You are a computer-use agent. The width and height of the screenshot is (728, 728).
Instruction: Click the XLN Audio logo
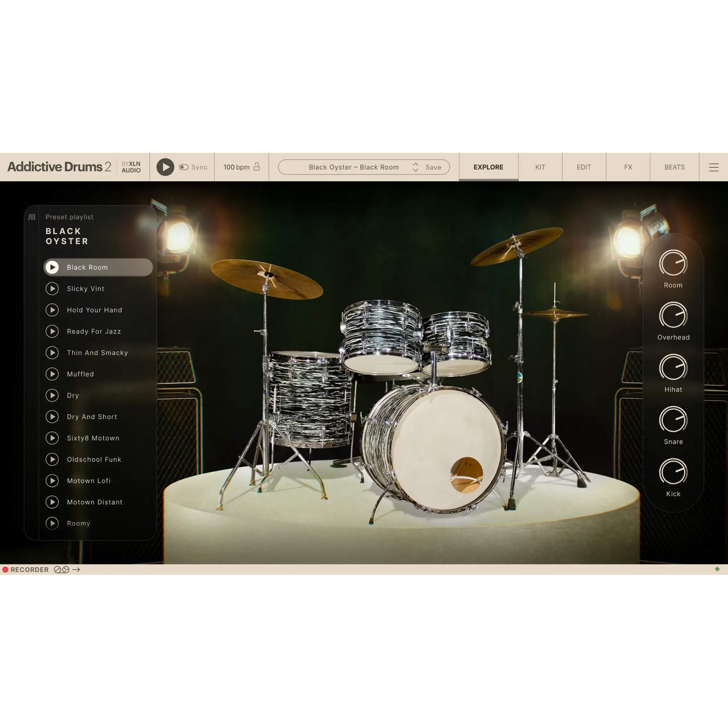click(131, 167)
